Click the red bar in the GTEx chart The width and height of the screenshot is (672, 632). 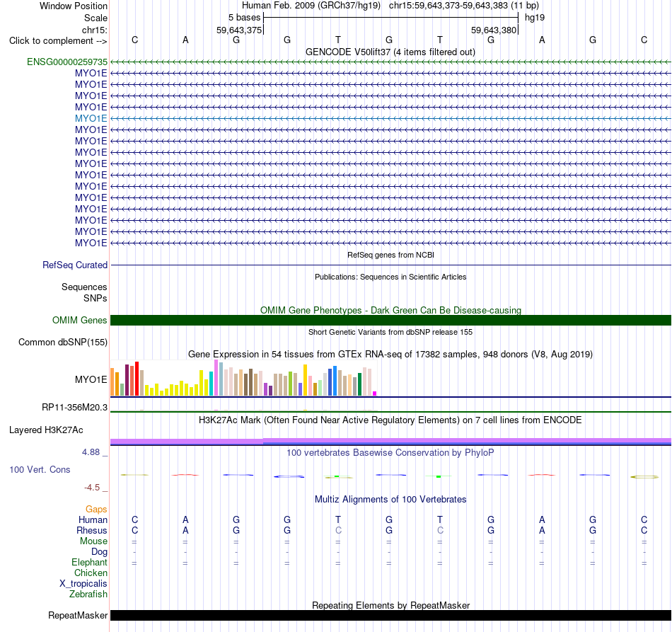click(137, 379)
